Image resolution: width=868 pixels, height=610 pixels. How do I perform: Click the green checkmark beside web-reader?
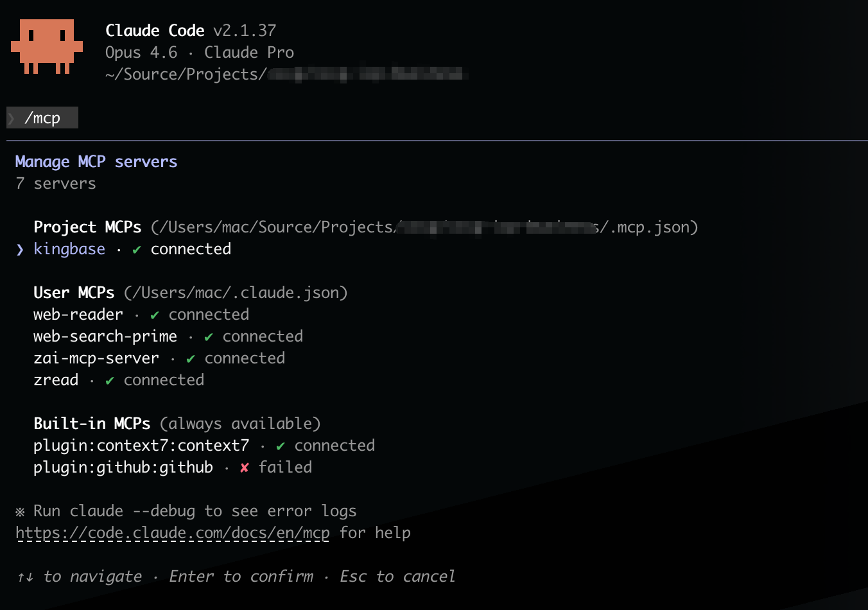154,315
